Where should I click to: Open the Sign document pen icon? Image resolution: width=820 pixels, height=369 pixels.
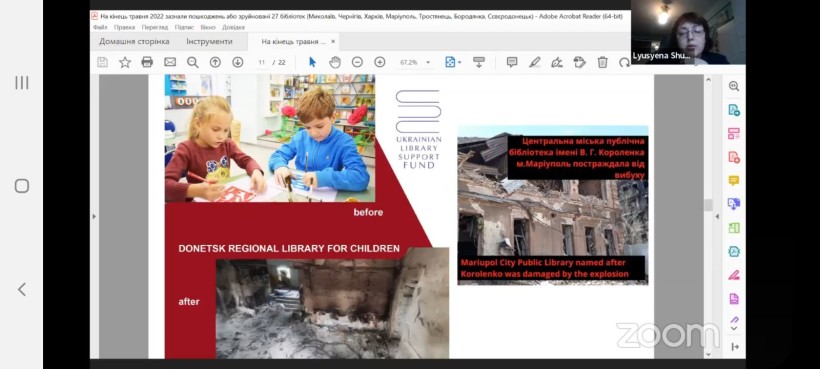[557, 62]
